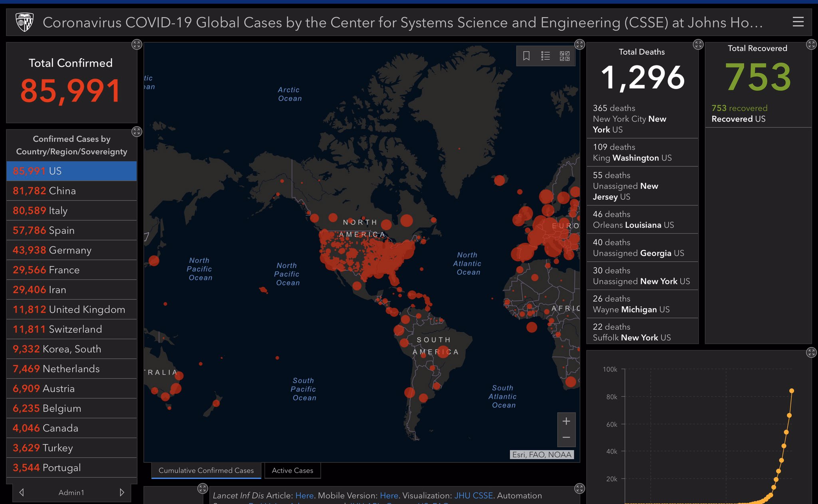The width and height of the screenshot is (818, 504).
Task: Expand the small bottom-left info panel
Action: click(x=203, y=488)
